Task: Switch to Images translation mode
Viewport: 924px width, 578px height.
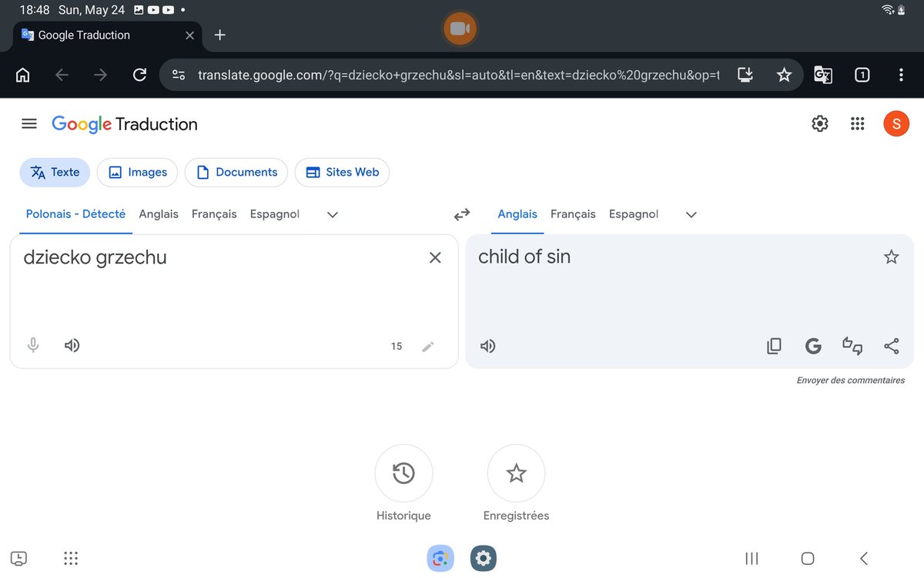Action: coord(137,173)
